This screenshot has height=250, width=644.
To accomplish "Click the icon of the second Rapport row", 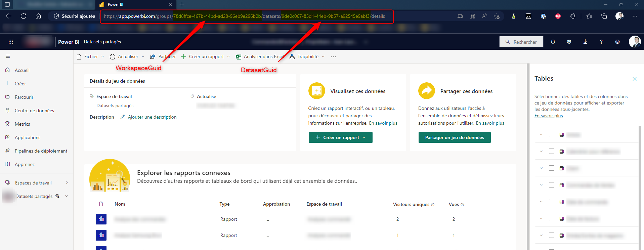I will [101, 235].
